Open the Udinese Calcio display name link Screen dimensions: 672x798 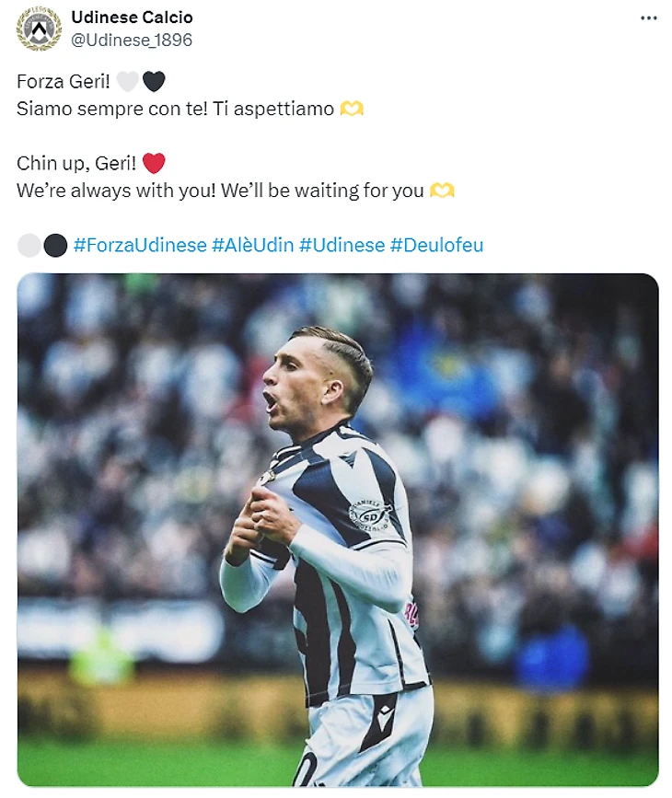132,17
